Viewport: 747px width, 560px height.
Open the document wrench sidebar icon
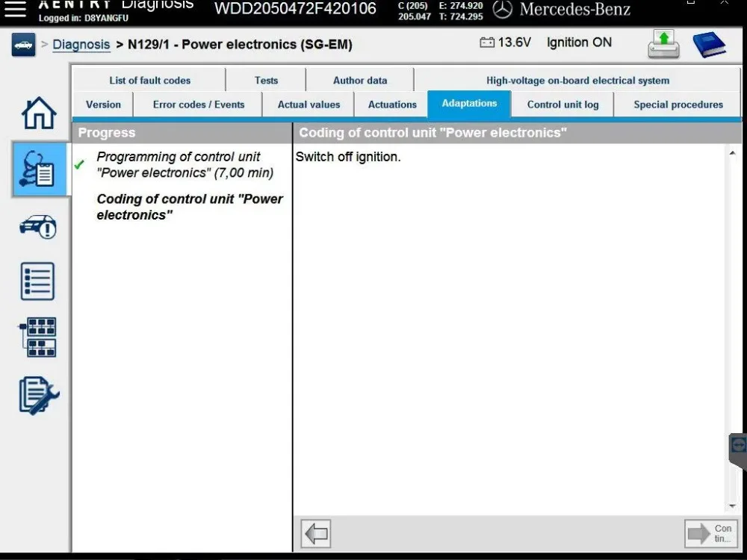(x=39, y=395)
